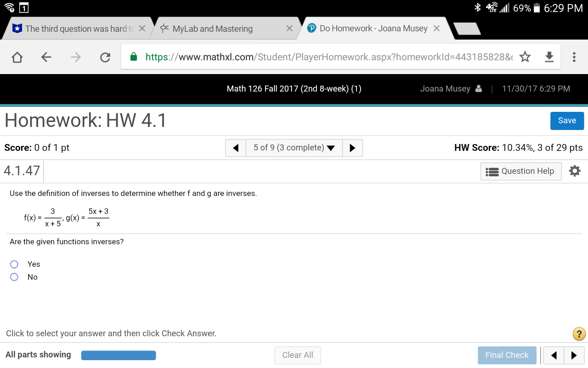The width and height of the screenshot is (588, 368).
Task: Close the MyLab and Mastering tab
Action: (x=289, y=29)
